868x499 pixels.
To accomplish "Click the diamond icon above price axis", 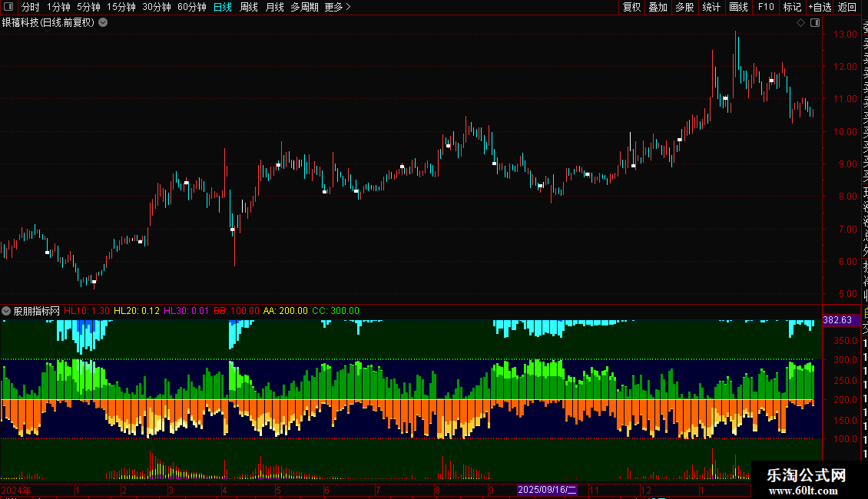I will tap(800, 23).
